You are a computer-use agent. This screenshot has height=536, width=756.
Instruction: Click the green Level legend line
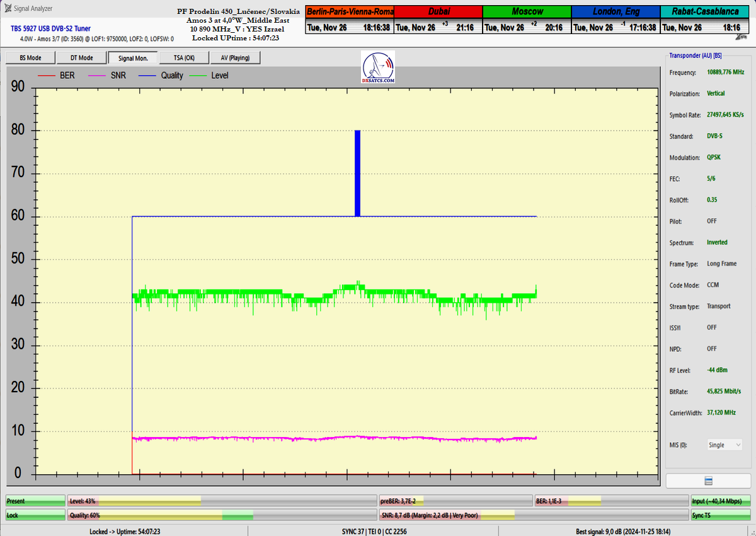199,76
